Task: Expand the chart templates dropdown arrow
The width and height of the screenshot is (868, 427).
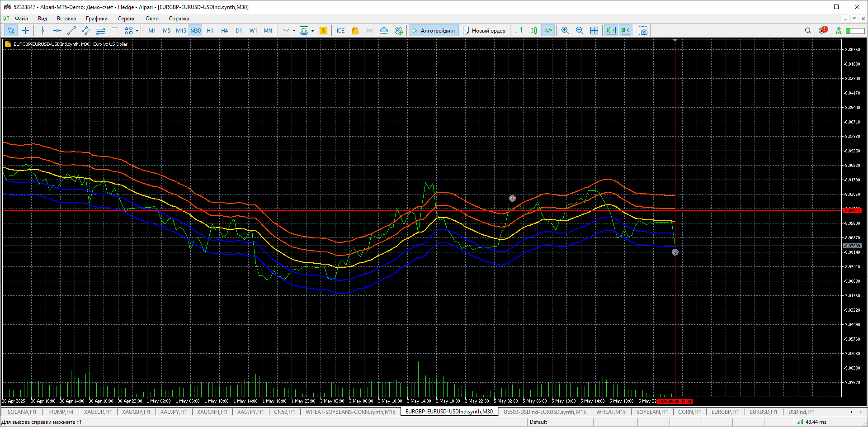Action: (312, 31)
